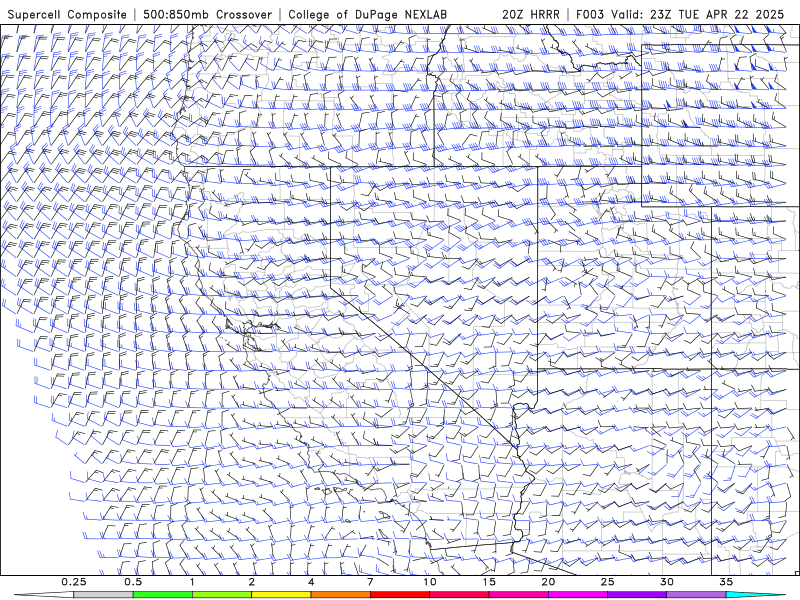Select the purple 25–30 color bar segment
The height and width of the screenshot is (600, 800).
click(637, 595)
